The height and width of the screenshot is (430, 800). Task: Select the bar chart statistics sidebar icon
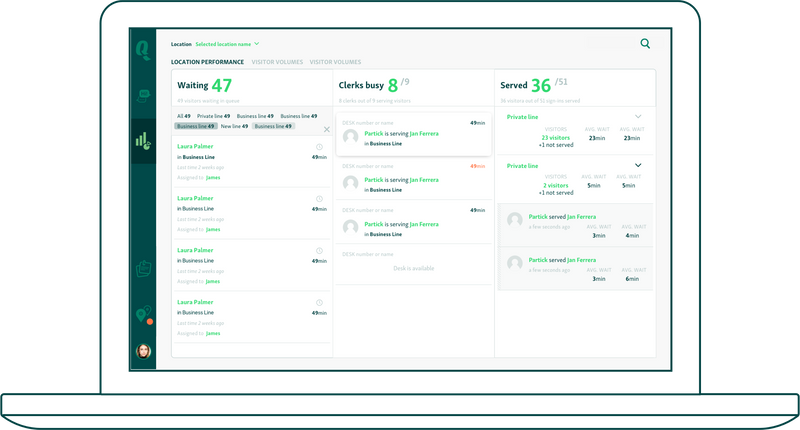pyautogui.click(x=143, y=141)
